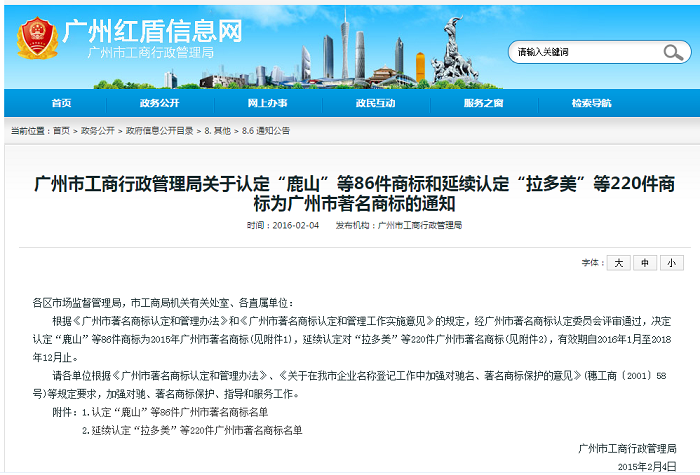Viewport: 700px width, 475px height.
Task: Open 服务之窗 navigation item
Action: (x=483, y=103)
